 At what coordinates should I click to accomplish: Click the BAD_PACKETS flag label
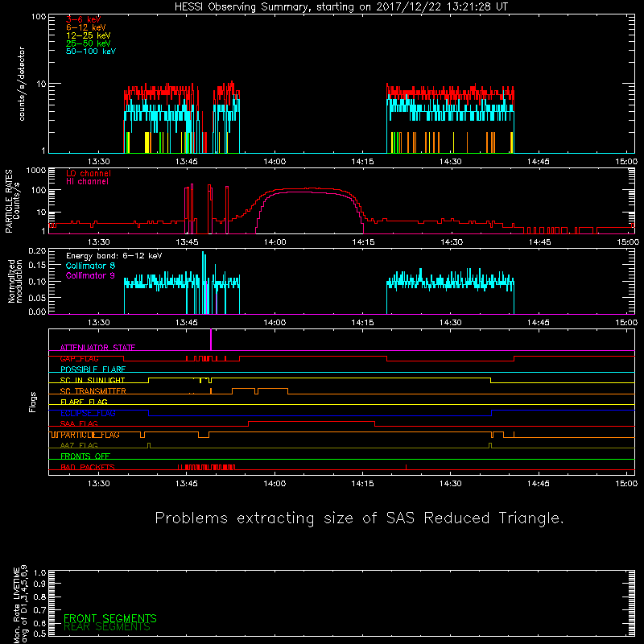[x=88, y=468]
